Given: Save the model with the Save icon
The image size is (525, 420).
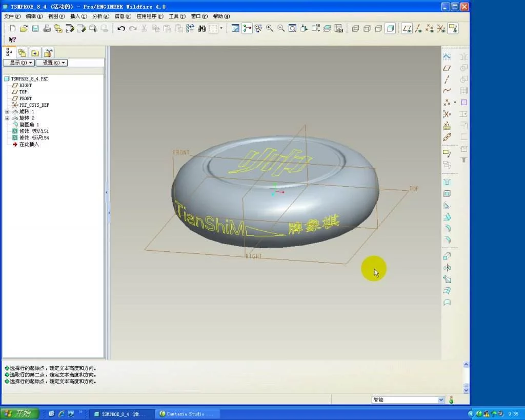Looking at the screenshot, I should pos(35,29).
